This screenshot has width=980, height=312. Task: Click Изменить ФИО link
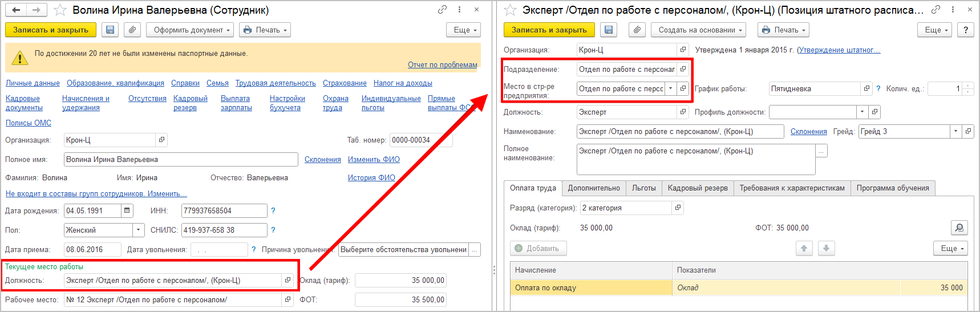point(374,159)
